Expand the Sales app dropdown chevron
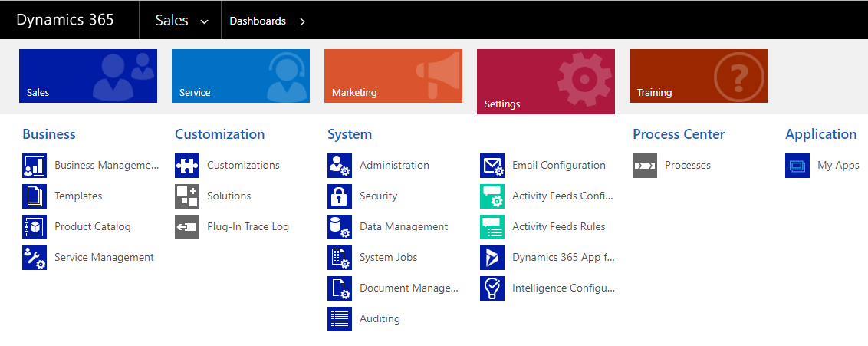The height and width of the screenshot is (346, 868). coord(204,22)
